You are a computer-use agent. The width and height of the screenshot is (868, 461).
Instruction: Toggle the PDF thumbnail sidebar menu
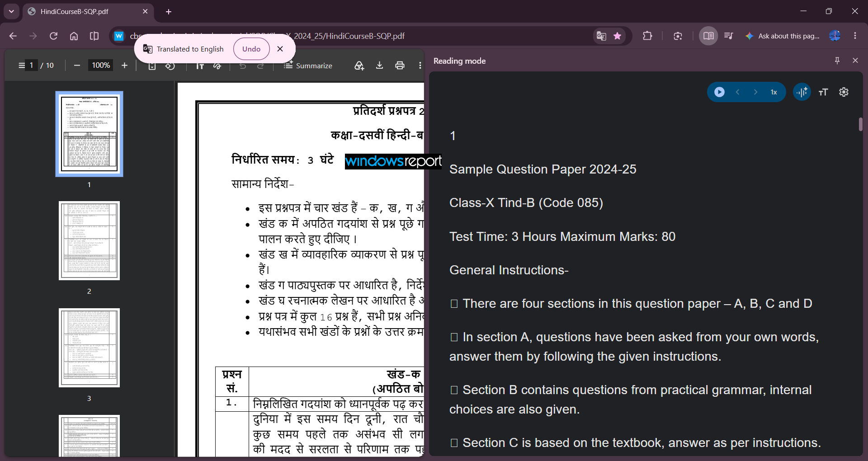(x=22, y=66)
